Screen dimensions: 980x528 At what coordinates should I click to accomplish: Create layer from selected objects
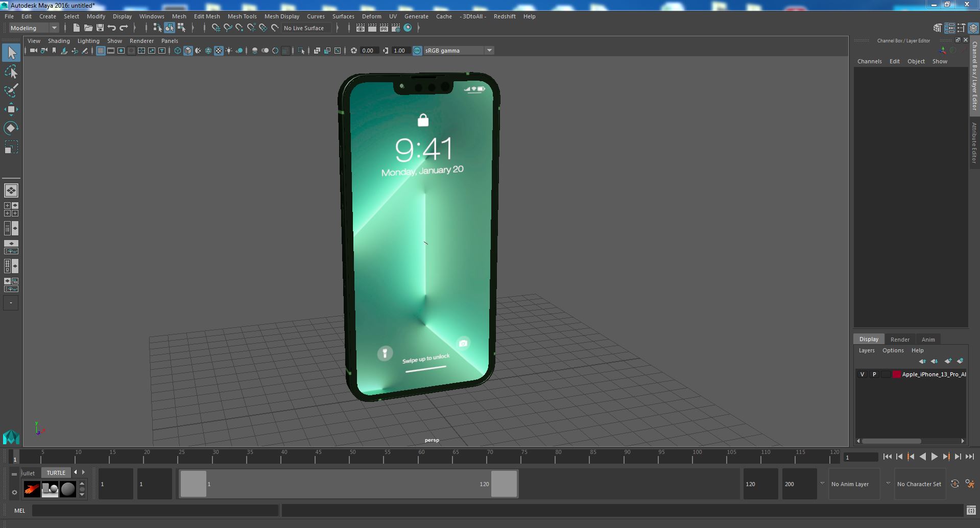point(960,361)
